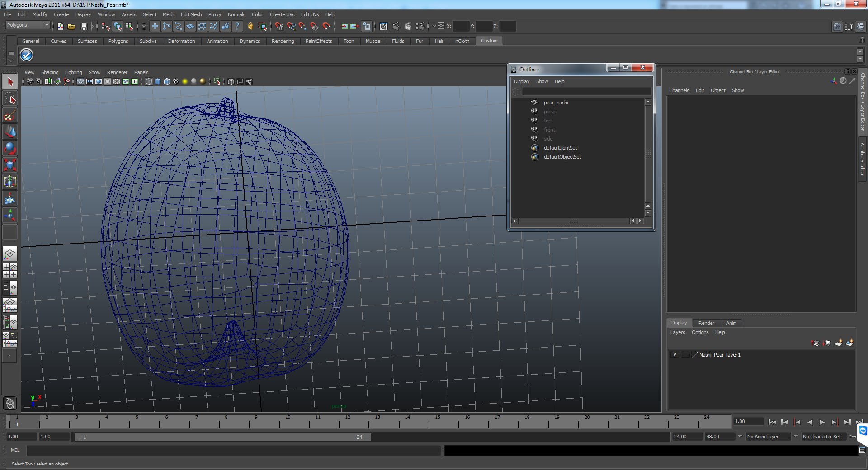The height and width of the screenshot is (470, 868).
Task: Select by hierarchy mode icon
Action: 106,26
